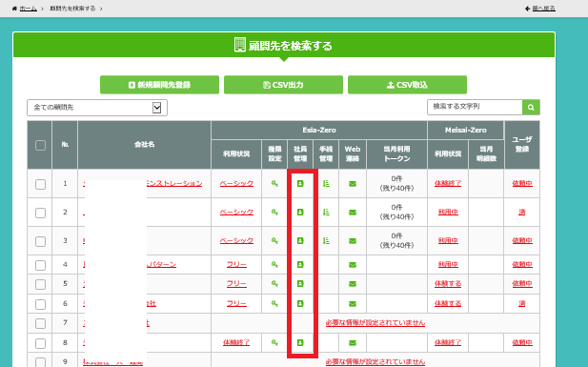588x367 pixels.
Task: Click the 前へ戻る back link
Action: point(544,9)
